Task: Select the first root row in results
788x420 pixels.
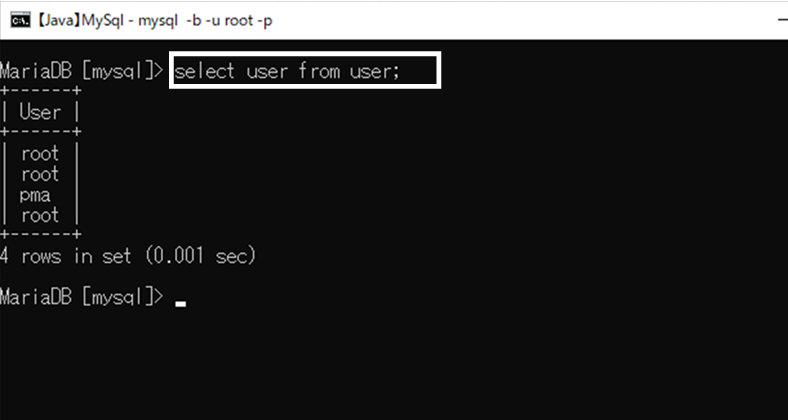Action: (x=40, y=154)
